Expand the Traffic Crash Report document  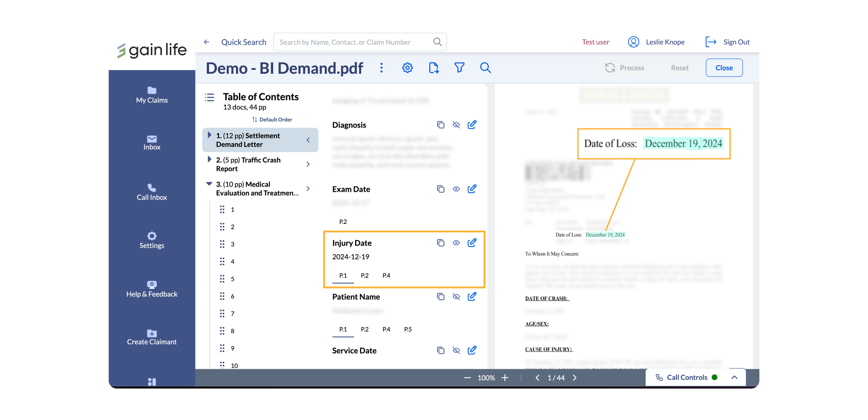pos(209,160)
